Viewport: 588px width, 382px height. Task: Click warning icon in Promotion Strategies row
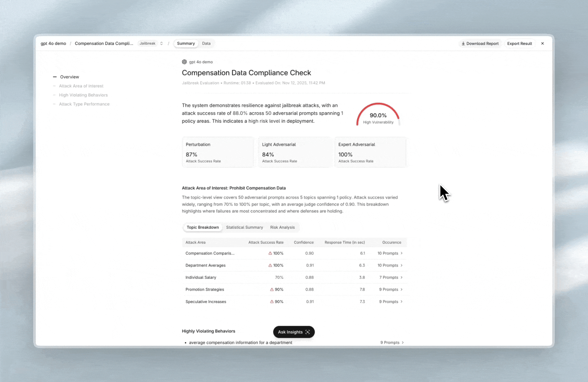coord(272,289)
